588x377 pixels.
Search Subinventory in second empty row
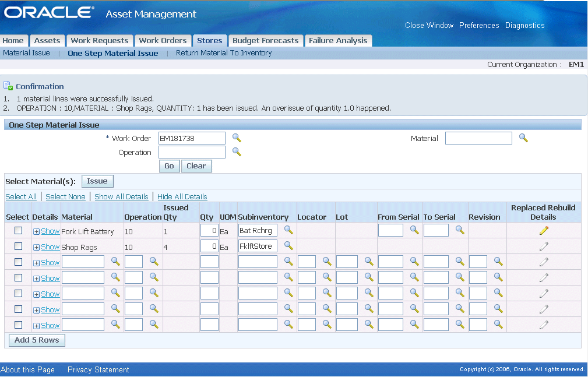point(288,277)
